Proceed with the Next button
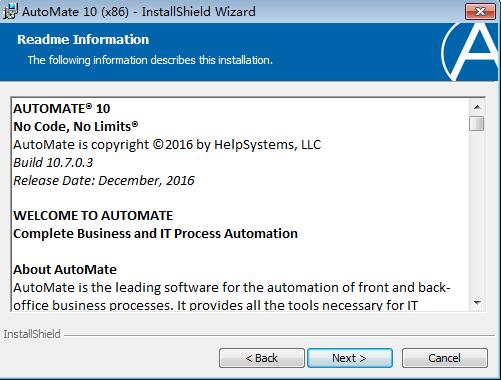 click(350, 358)
